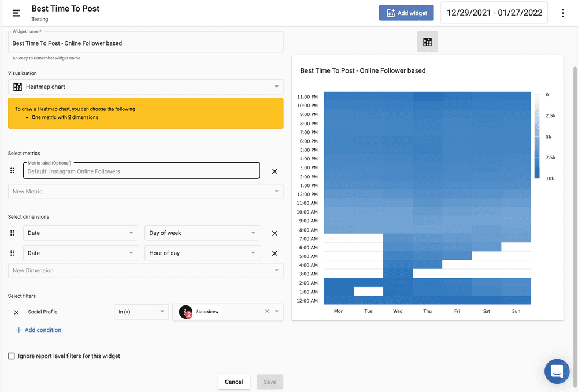The image size is (578, 392).
Task: Remove the Hour of day dimension
Action: [x=275, y=253]
